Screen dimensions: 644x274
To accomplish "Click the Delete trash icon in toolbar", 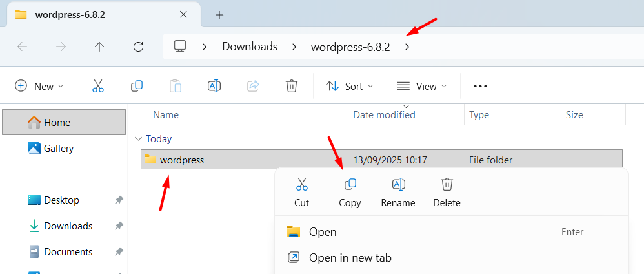I will click(292, 86).
